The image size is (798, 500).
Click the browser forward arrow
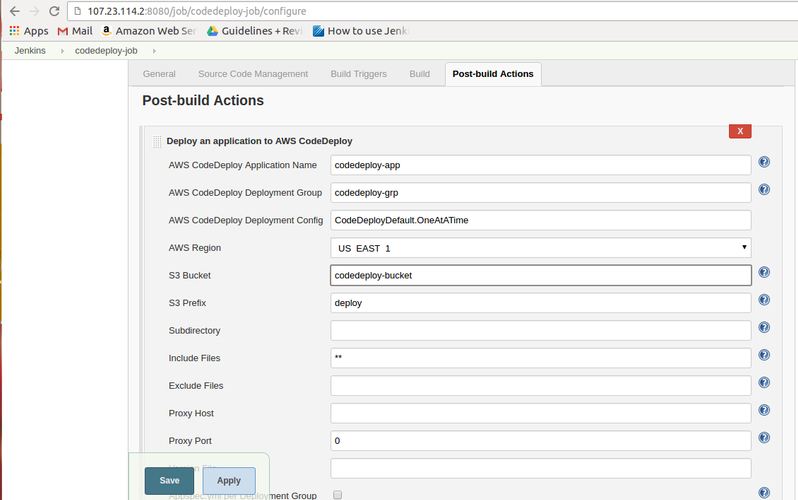pyautogui.click(x=34, y=11)
